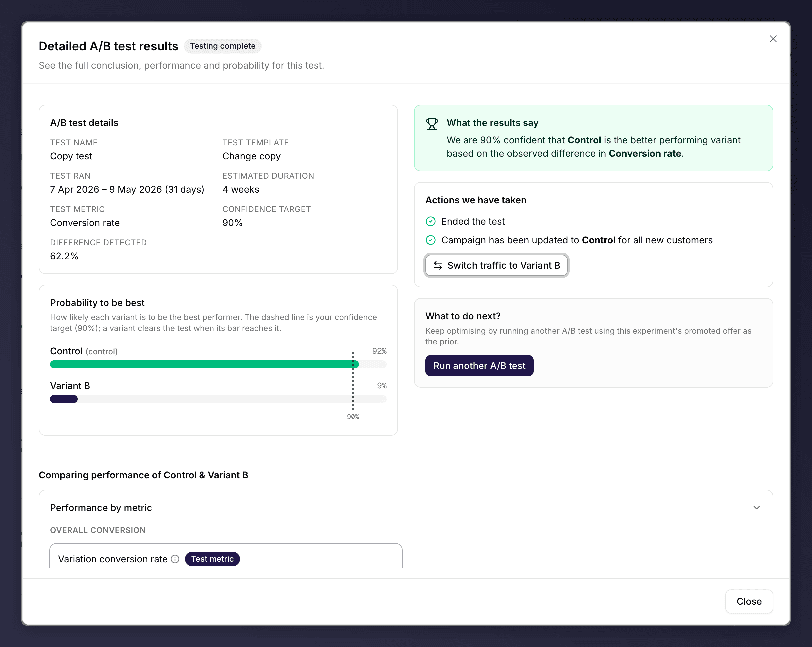Click the 9% value for Variant B
Viewport: 812px width, 647px height.
click(382, 386)
